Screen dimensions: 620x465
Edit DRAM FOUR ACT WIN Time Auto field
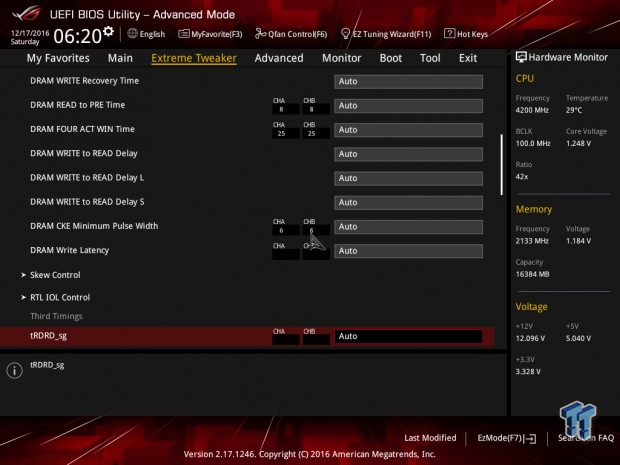pos(408,130)
